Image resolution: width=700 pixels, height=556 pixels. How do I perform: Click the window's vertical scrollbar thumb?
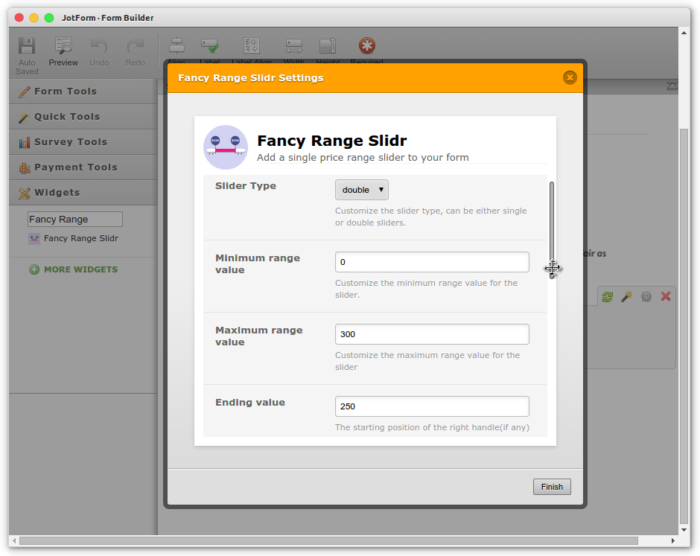point(683,326)
